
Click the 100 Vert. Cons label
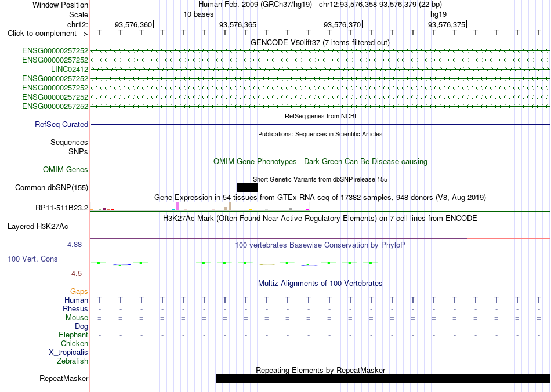click(32, 259)
